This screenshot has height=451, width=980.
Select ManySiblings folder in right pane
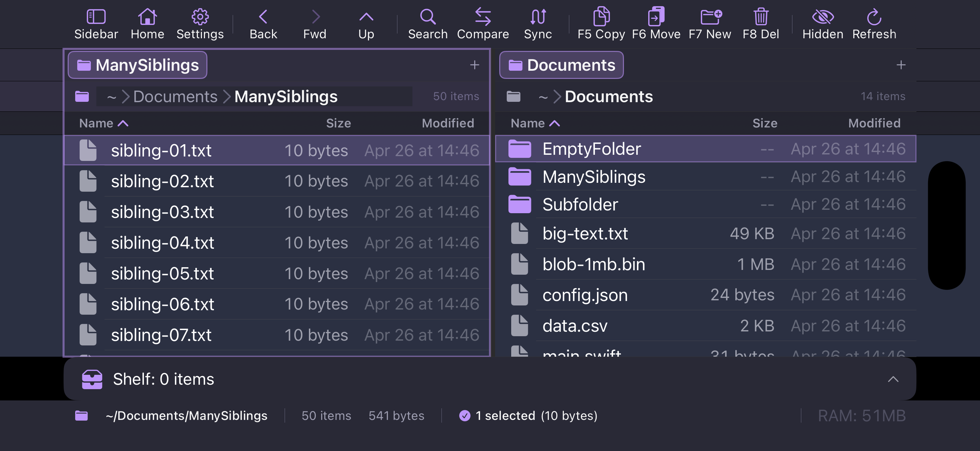pos(706,176)
